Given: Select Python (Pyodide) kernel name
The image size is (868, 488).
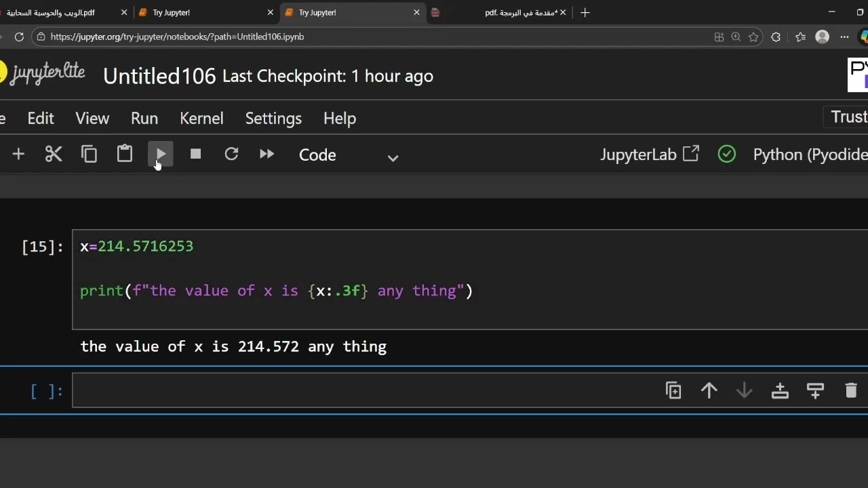Looking at the screenshot, I should pos(810,155).
